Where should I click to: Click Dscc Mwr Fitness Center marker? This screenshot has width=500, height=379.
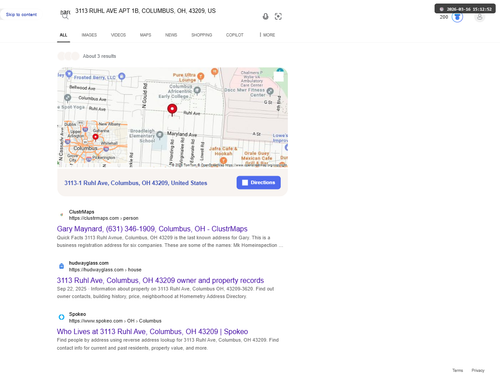coord(270,91)
